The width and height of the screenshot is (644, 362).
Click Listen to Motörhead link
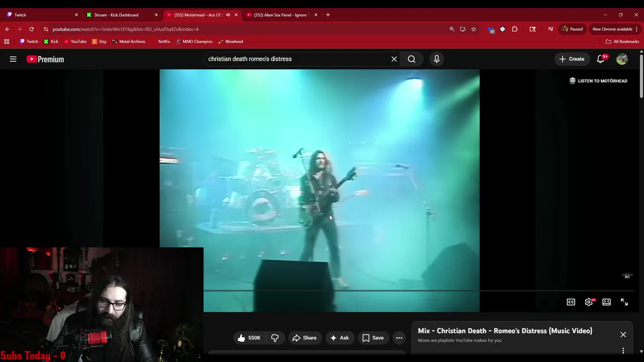pos(598,80)
